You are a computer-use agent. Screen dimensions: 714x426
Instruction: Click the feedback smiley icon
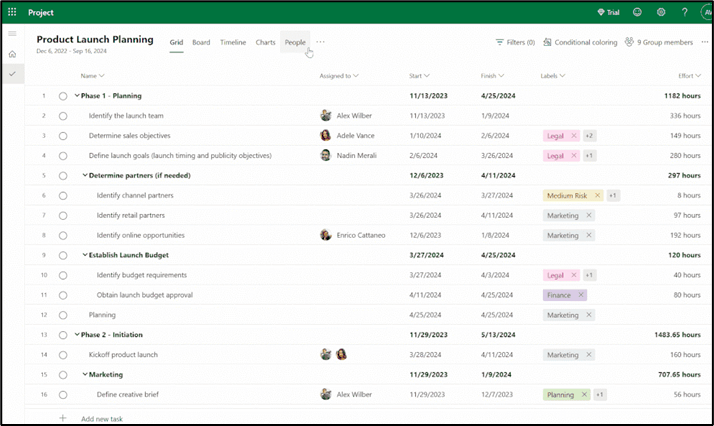[637, 12]
